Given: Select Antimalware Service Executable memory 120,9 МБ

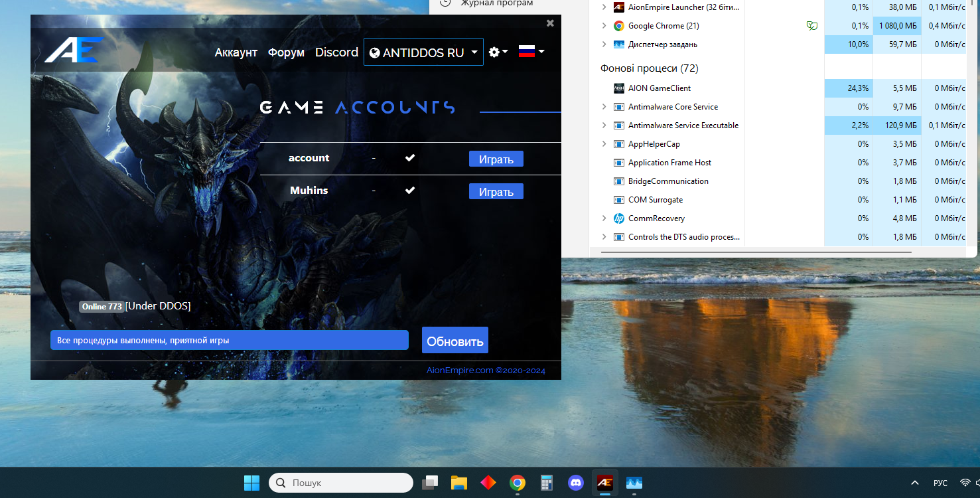Looking at the screenshot, I should (x=900, y=125).
